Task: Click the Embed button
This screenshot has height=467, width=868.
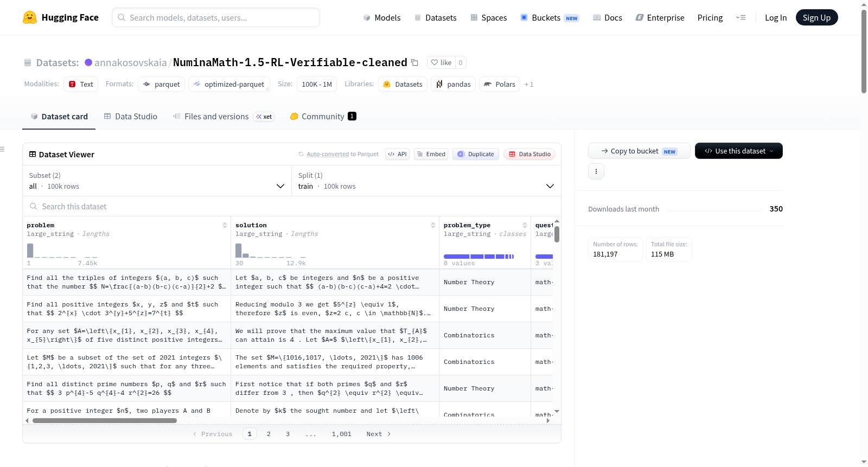Action: 432,154
